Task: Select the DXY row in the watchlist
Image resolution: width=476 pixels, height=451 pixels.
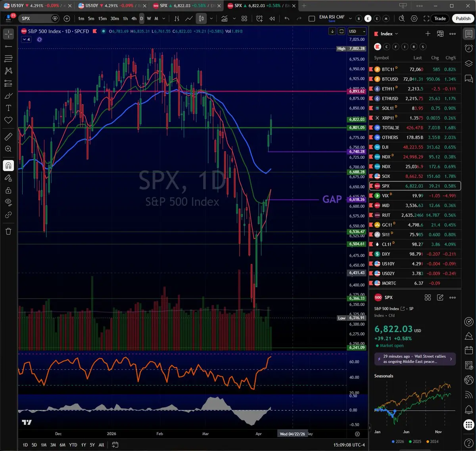Action: pyautogui.click(x=415, y=254)
